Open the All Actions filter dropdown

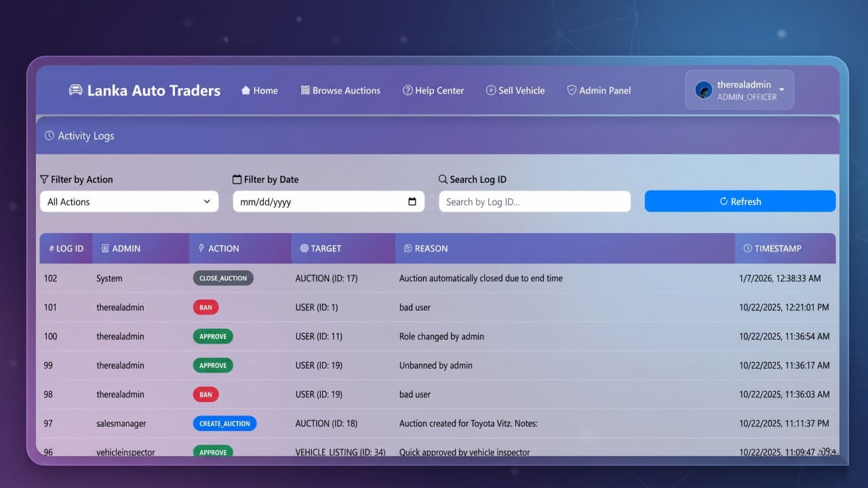[x=130, y=201]
